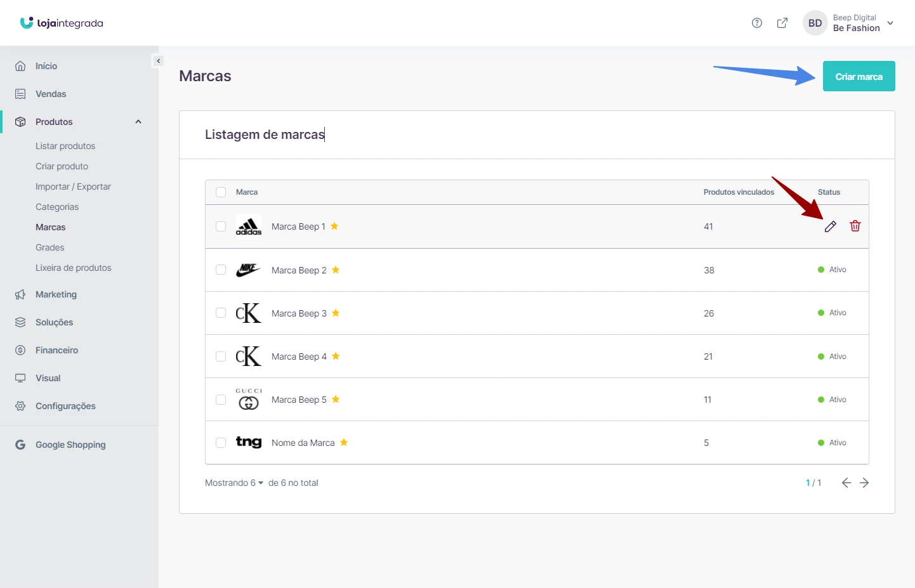Click the Nike logo thumbnail
This screenshot has height=588, width=915.
click(x=249, y=270)
